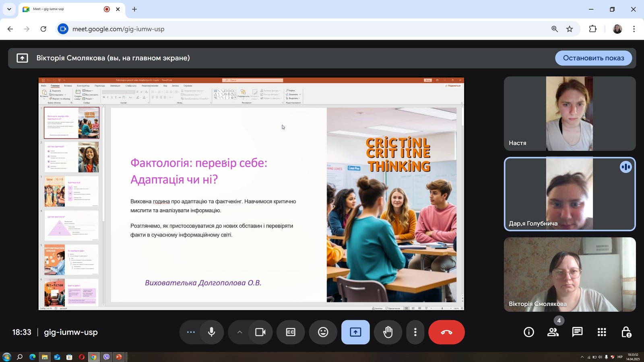This screenshot has height=362, width=644.
Task: Select the Meet – gig-iumw-usp tab
Action: coord(72,9)
